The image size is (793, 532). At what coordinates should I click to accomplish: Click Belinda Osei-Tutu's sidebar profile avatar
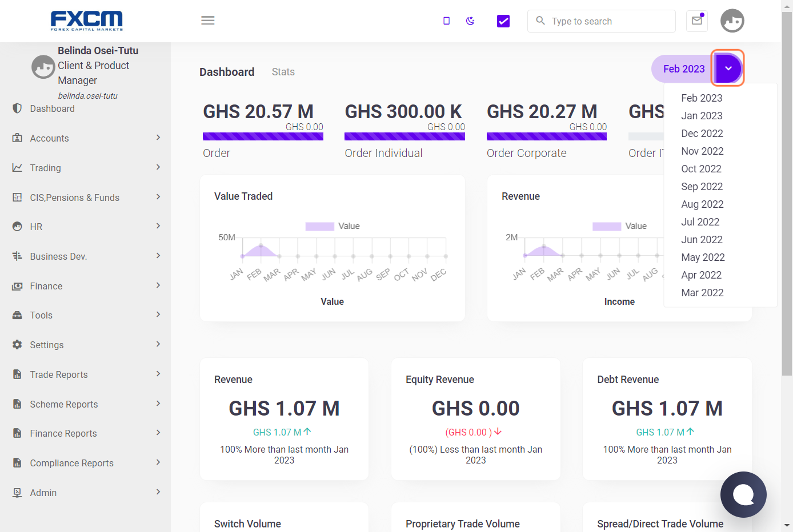coord(43,67)
